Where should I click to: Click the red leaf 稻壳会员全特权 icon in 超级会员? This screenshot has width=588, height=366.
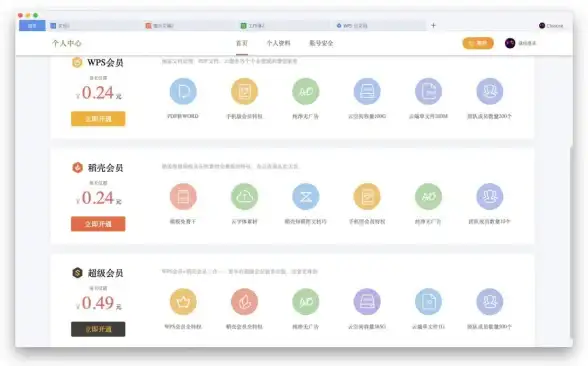244,302
